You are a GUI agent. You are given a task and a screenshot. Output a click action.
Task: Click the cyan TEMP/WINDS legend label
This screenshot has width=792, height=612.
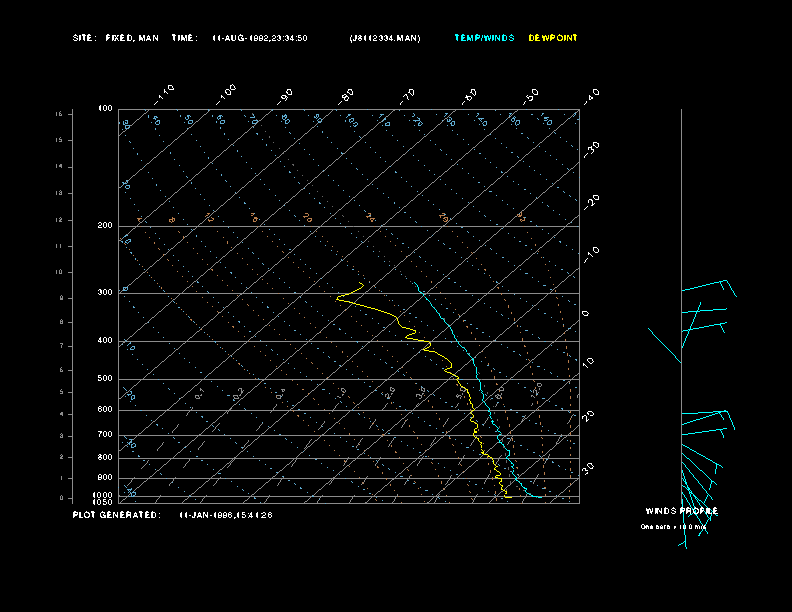[x=484, y=38]
